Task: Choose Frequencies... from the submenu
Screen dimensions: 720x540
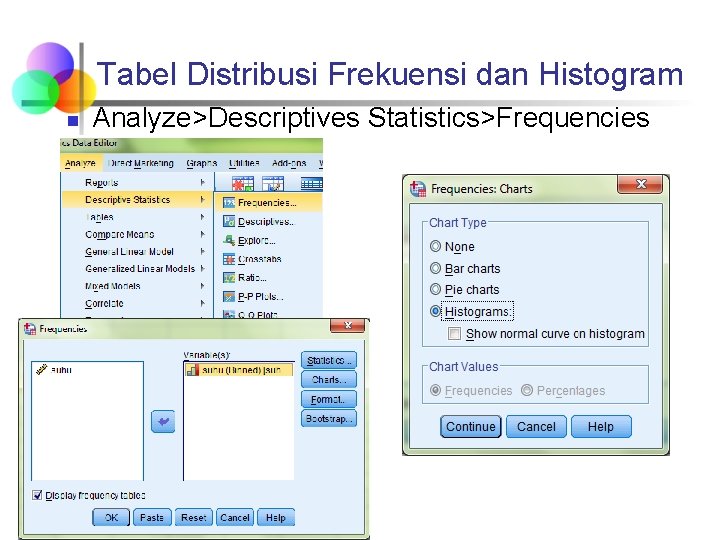Action: point(267,202)
